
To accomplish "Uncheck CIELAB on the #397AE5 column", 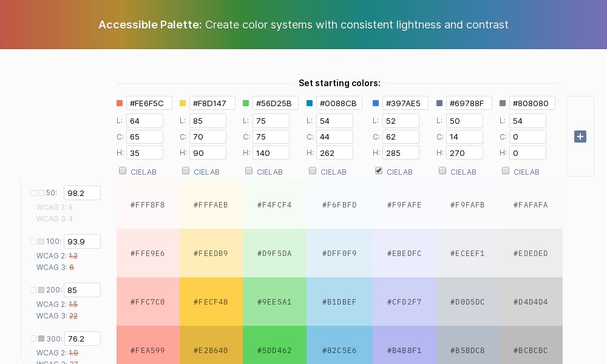I will tap(379, 170).
